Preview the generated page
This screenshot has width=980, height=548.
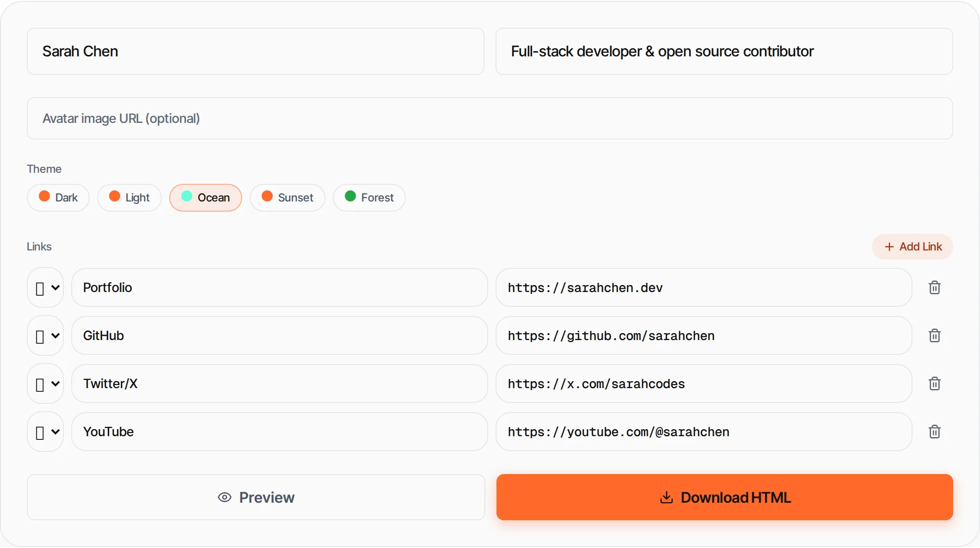(x=256, y=497)
